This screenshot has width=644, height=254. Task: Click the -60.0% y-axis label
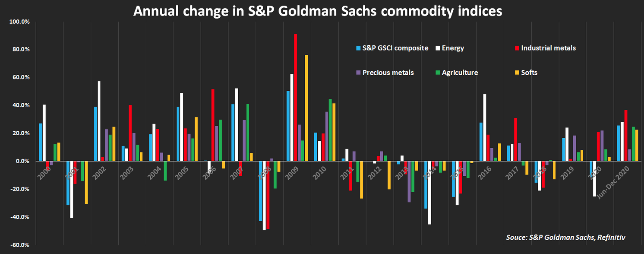click(x=20, y=245)
